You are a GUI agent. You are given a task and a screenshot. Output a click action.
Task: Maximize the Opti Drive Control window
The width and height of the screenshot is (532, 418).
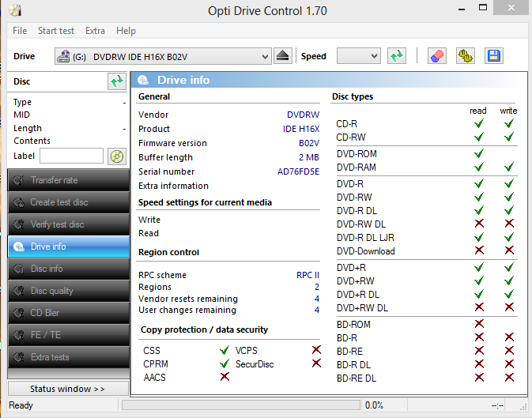(483, 7)
